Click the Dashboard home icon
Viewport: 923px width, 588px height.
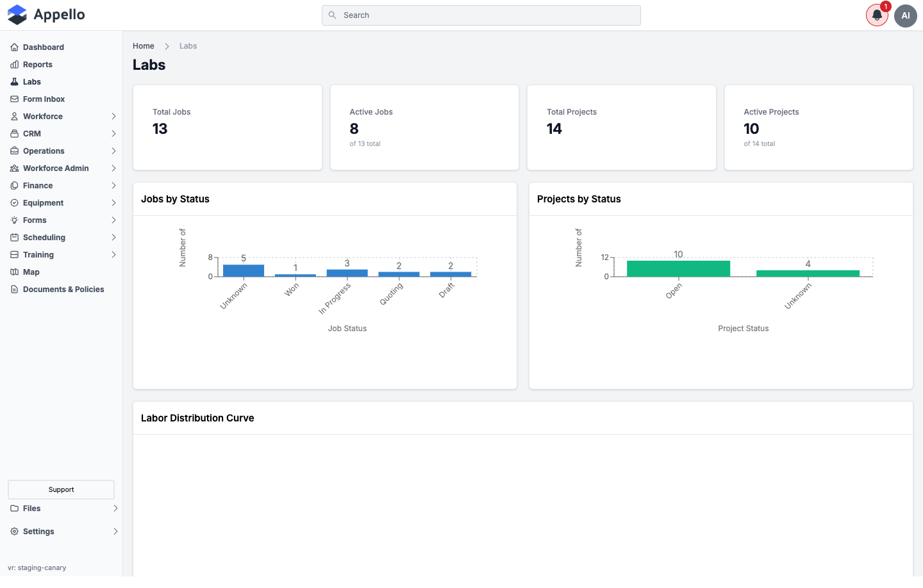tap(14, 47)
